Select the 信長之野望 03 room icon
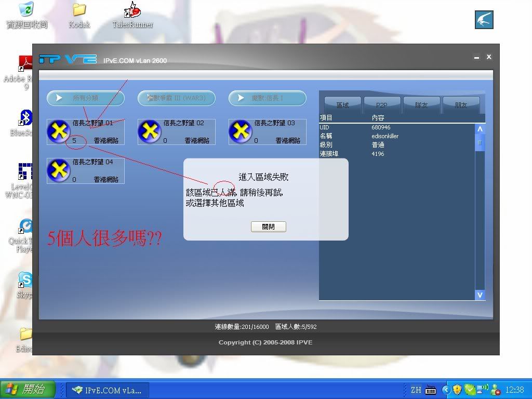Screen dimensions: 532x399 (x=241, y=132)
